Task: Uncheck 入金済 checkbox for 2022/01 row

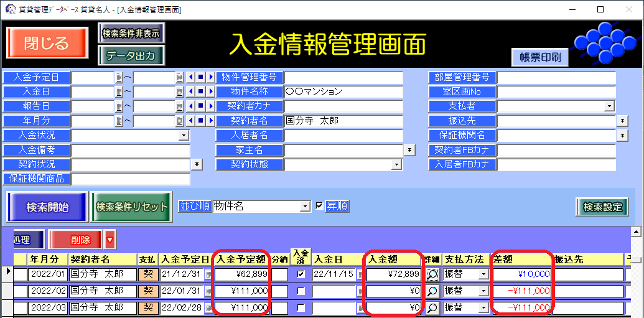Action: pyautogui.click(x=301, y=274)
